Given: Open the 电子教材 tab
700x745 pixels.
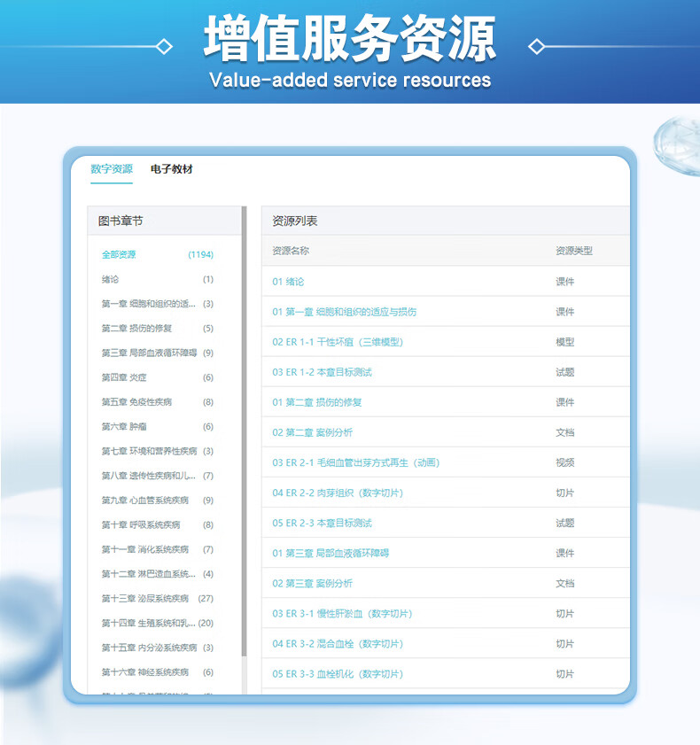Looking at the screenshot, I should [171, 169].
